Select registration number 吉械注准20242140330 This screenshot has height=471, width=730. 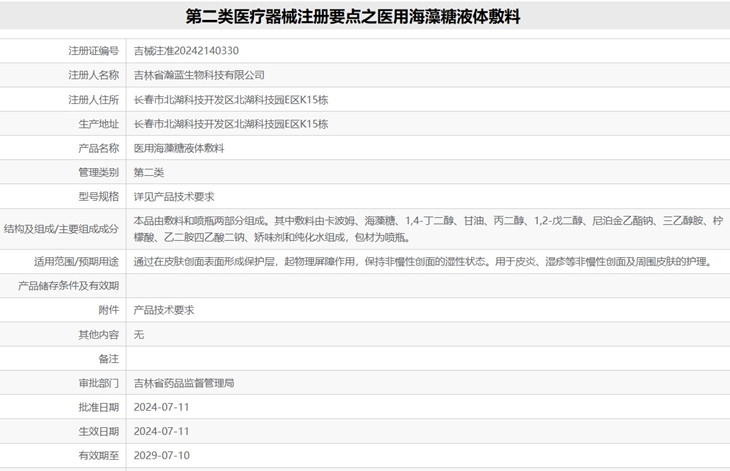[x=187, y=51]
